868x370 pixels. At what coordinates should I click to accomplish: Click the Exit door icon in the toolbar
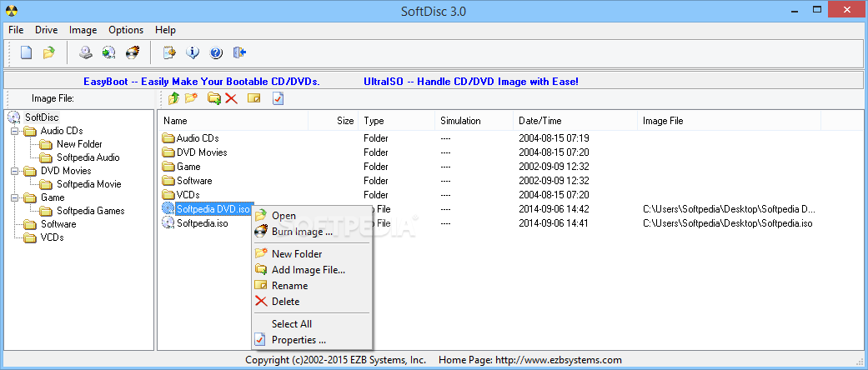[x=239, y=52]
